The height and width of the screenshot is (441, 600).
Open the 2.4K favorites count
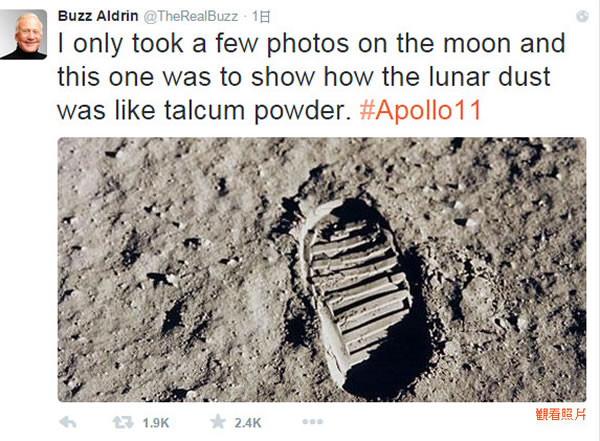click(x=247, y=423)
